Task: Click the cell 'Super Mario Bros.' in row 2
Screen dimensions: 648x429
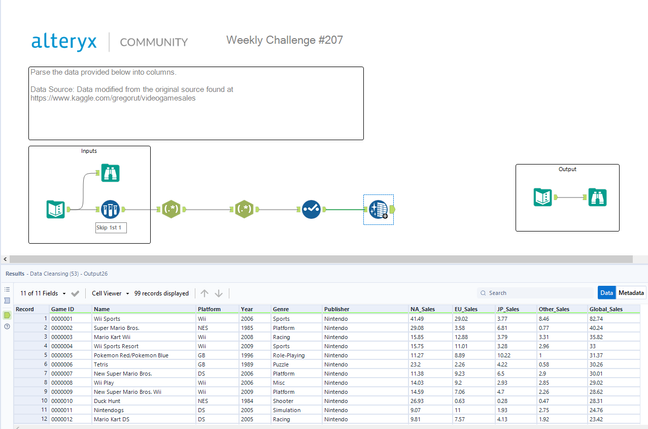Action: [x=144, y=328]
